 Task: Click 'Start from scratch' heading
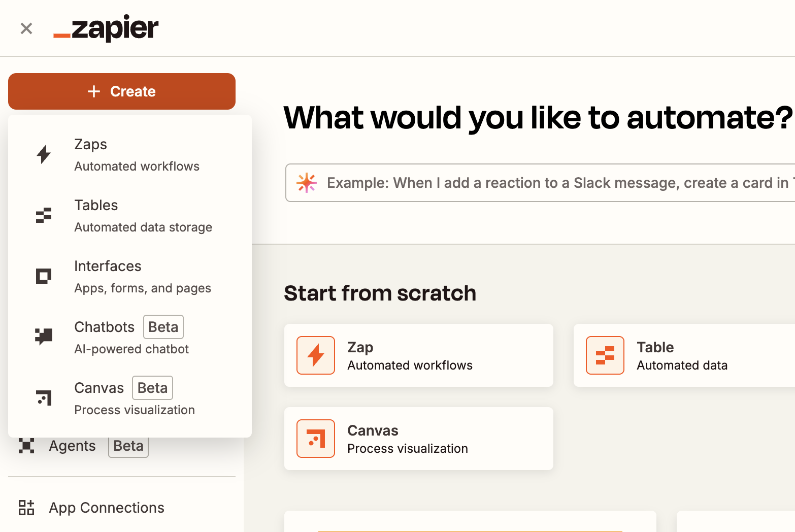click(x=380, y=293)
